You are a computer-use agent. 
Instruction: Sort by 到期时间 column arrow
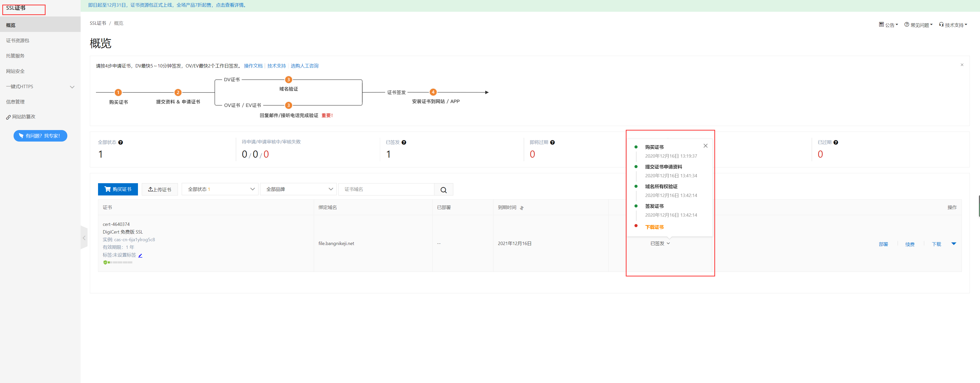(x=522, y=208)
